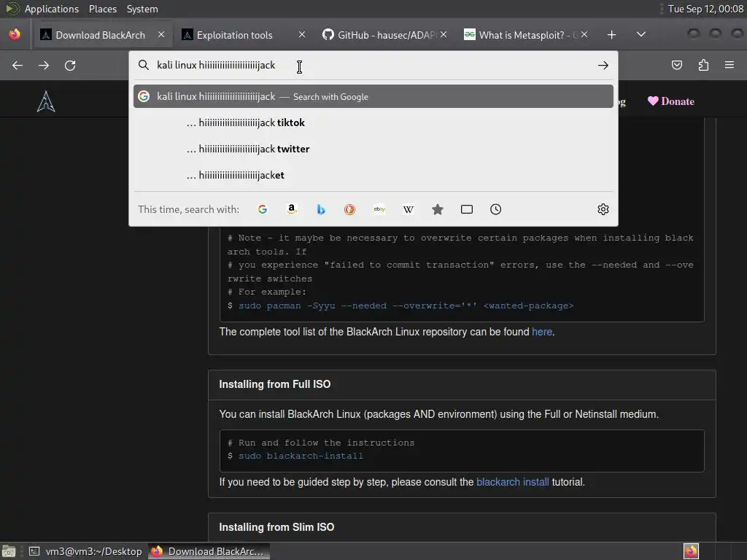This screenshot has width=747, height=560.
Task: Go back to the previous page
Action: [x=18, y=65]
